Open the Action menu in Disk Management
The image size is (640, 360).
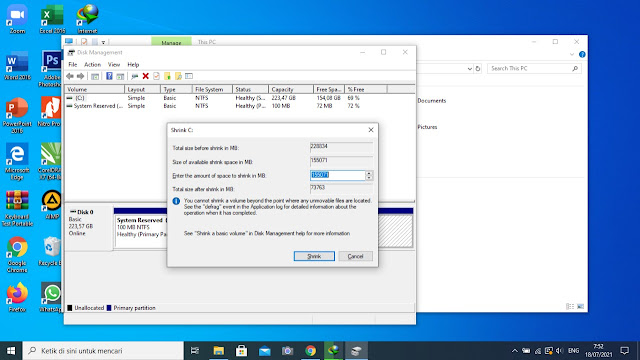click(x=92, y=64)
